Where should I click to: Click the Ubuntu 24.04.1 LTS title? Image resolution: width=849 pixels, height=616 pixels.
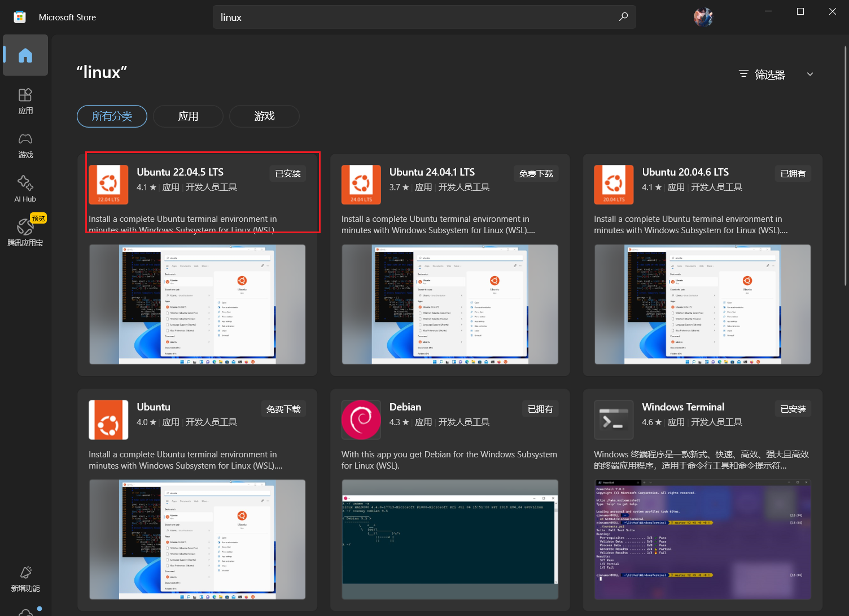[x=432, y=172]
